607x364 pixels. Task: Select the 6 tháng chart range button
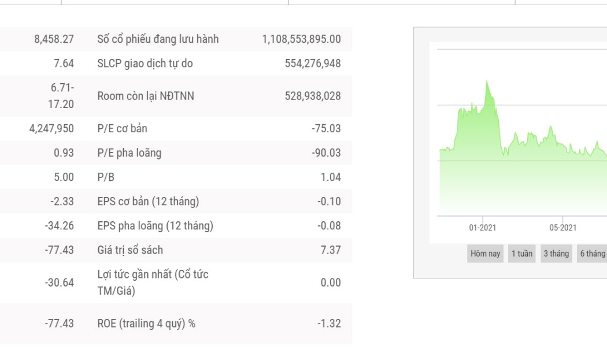coord(592,254)
